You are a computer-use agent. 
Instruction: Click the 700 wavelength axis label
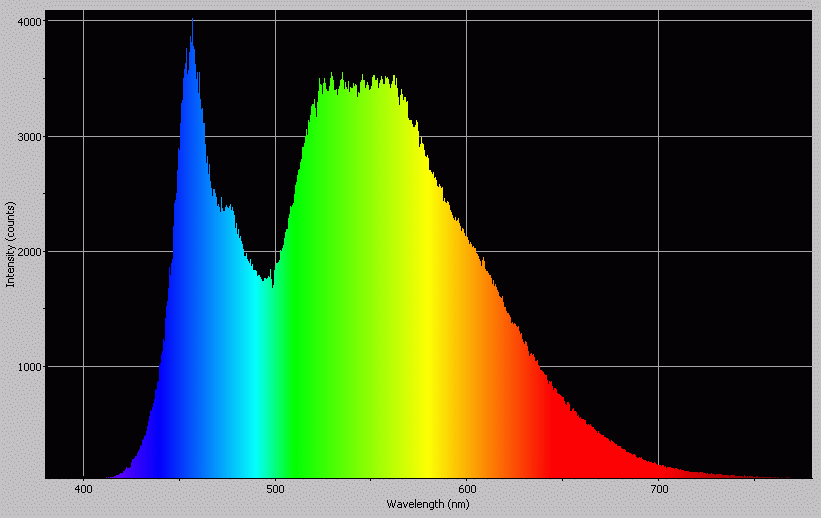[659, 490]
